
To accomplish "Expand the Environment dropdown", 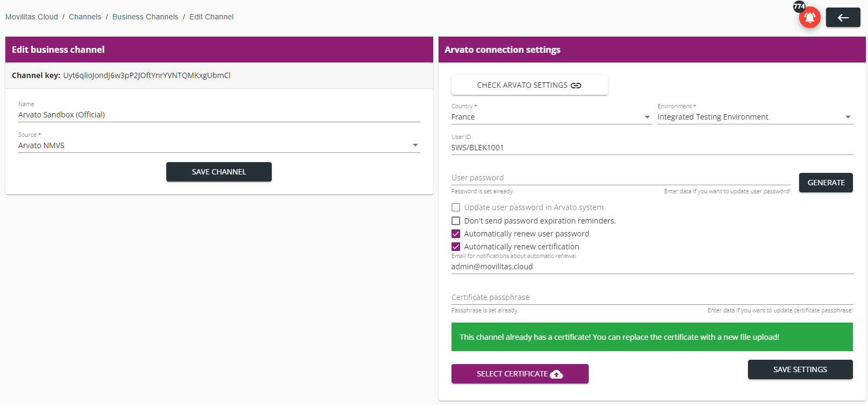I will click(x=754, y=117).
